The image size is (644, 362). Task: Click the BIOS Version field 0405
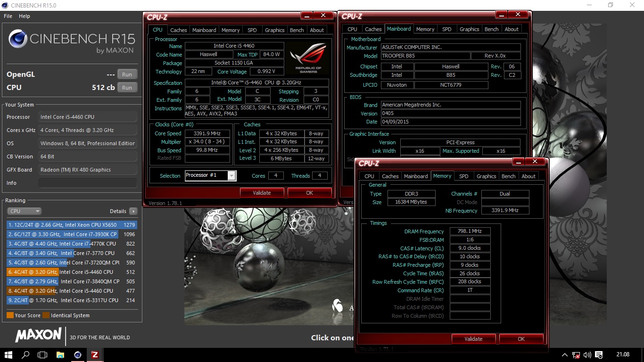[x=450, y=113]
